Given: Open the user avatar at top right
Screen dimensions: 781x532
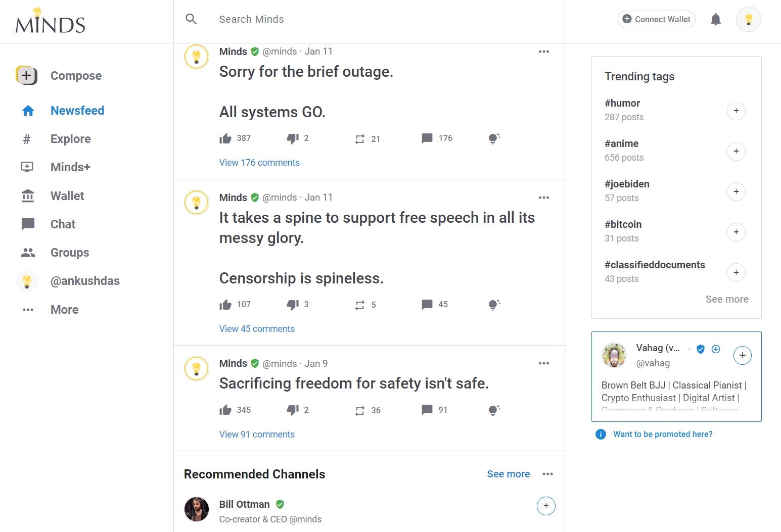Looking at the screenshot, I should coord(748,19).
